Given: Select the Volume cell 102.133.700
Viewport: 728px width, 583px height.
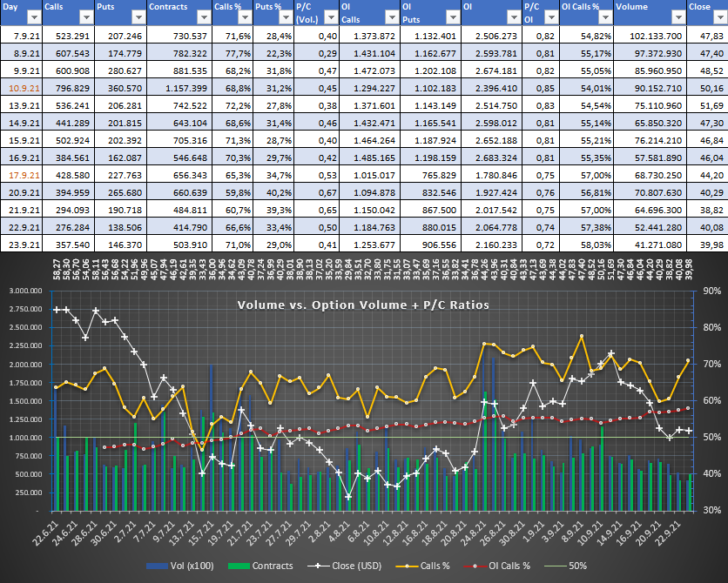Looking at the screenshot, I should click(650, 37).
